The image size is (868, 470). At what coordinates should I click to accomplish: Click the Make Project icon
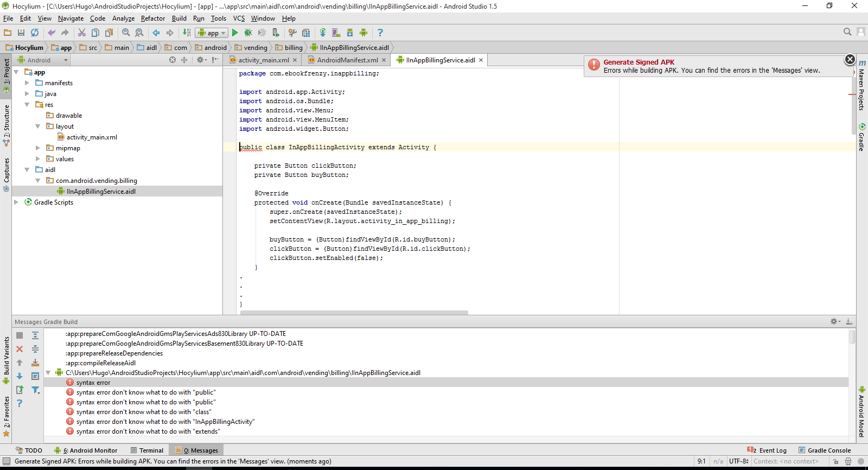(187, 33)
